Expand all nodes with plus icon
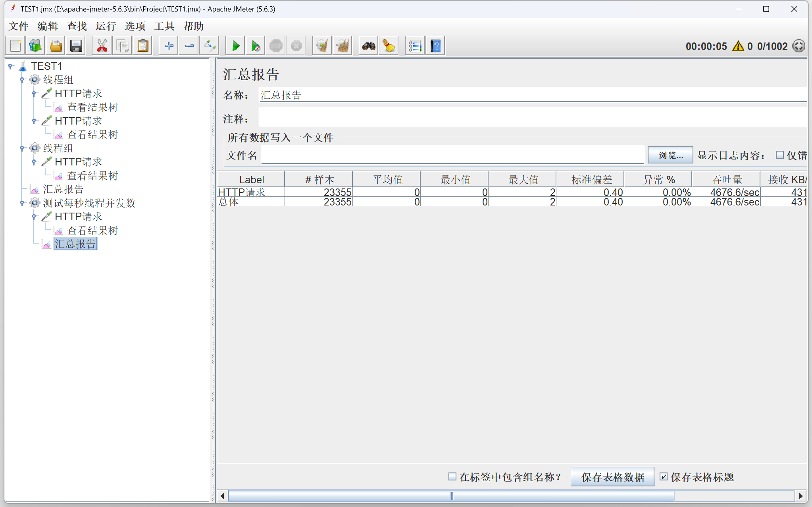This screenshot has width=812, height=507. (169, 46)
